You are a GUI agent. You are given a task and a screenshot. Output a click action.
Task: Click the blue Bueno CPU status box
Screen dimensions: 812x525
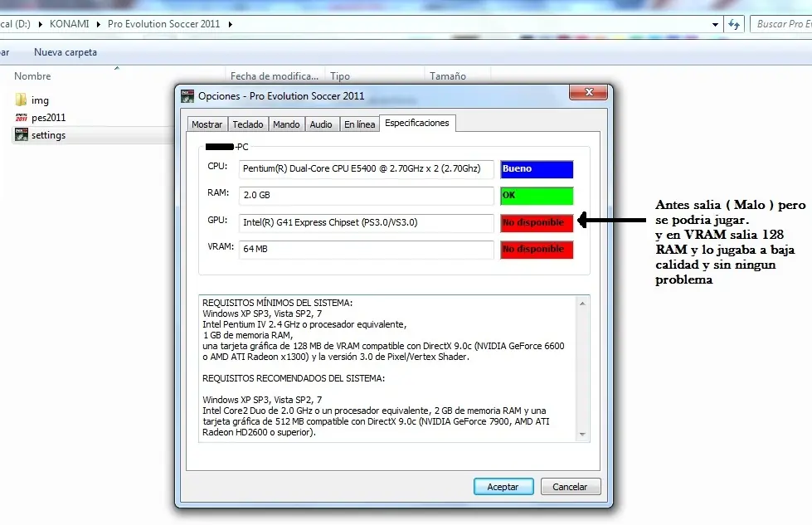537,169
